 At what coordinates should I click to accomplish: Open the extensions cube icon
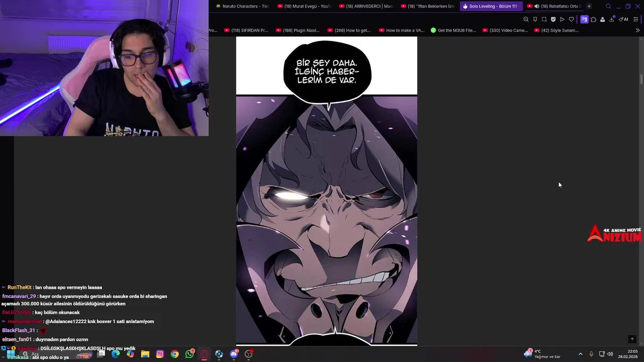coord(593,19)
